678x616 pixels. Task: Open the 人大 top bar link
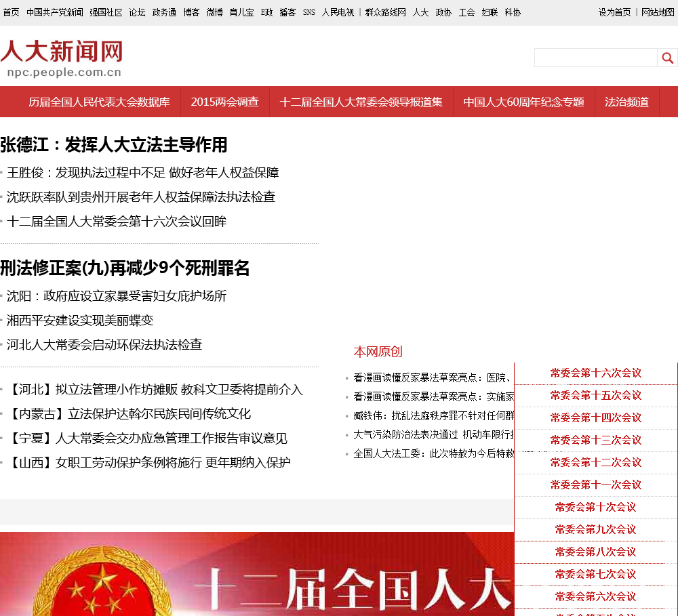[x=420, y=12]
